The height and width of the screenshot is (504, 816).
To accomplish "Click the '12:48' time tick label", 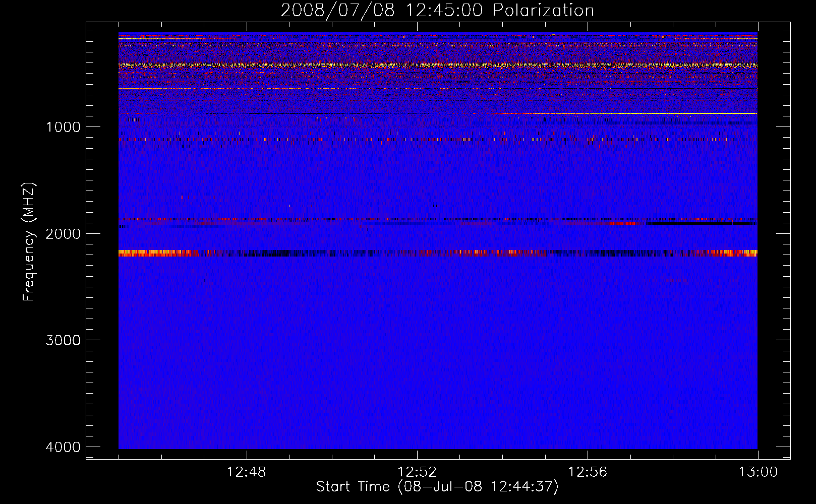I will [x=247, y=472].
